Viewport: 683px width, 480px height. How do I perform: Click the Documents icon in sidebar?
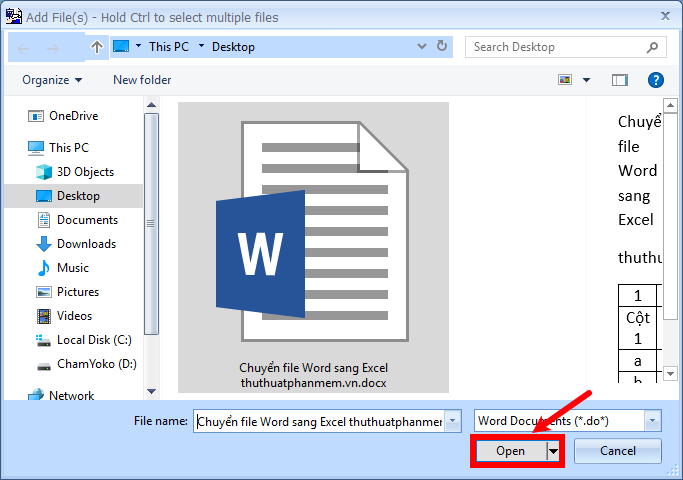tap(44, 220)
